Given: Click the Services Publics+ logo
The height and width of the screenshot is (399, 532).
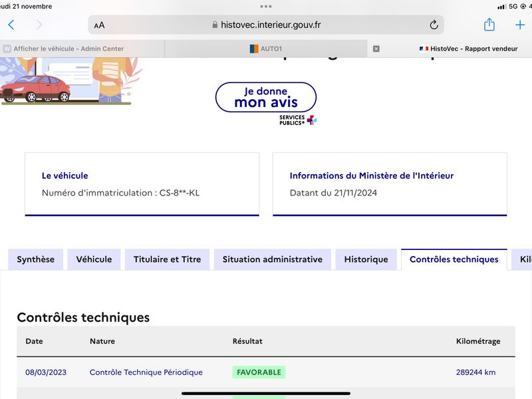Looking at the screenshot, I should (298, 120).
